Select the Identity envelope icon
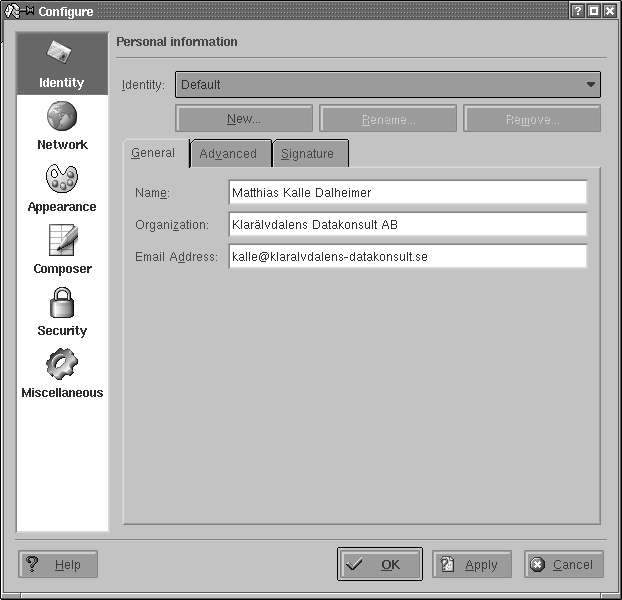 tap(60, 52)
